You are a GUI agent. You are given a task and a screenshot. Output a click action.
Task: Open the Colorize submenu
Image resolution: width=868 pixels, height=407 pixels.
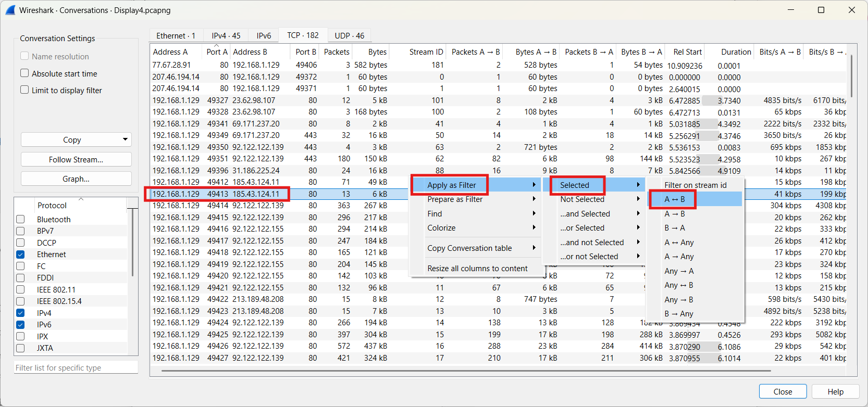(x=476, y=227)
